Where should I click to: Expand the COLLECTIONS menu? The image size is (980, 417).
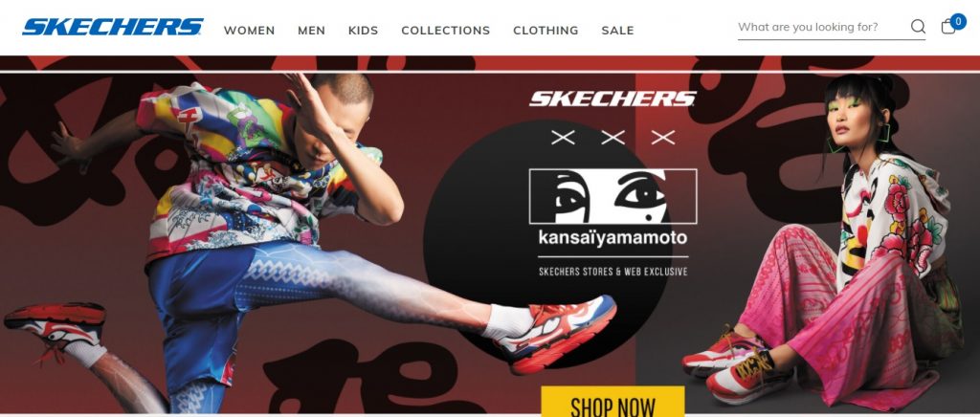tap(446, 30)
